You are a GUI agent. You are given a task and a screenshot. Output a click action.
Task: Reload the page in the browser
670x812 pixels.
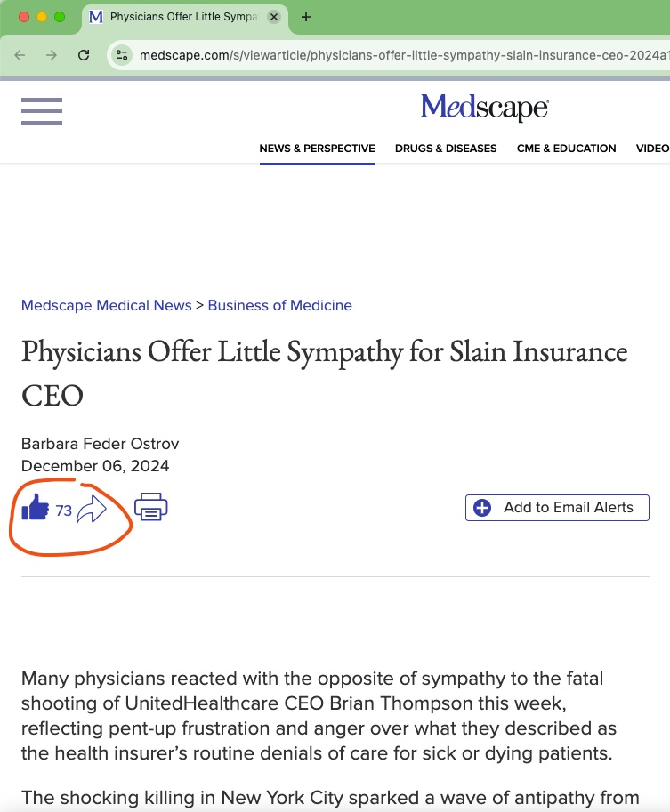click(84, 55)
